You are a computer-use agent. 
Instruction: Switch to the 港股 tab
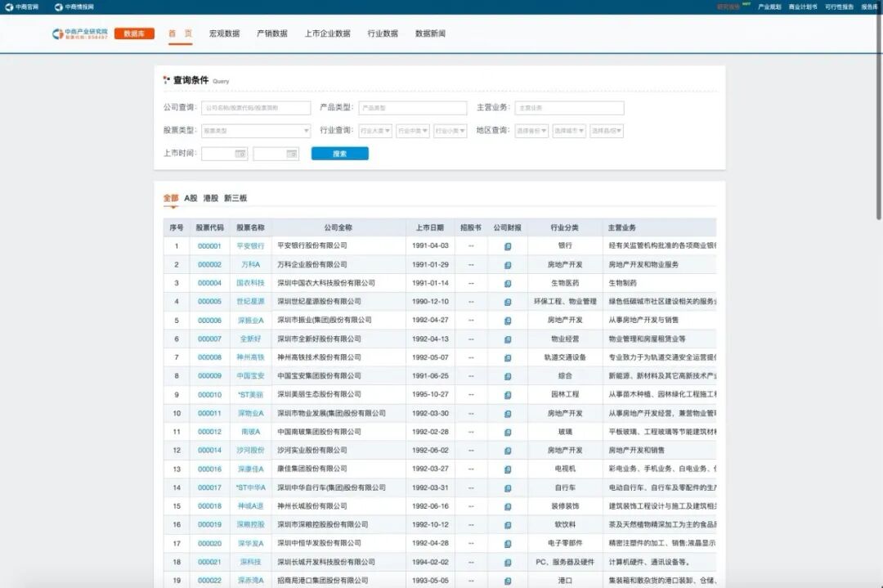pos(211,198)
